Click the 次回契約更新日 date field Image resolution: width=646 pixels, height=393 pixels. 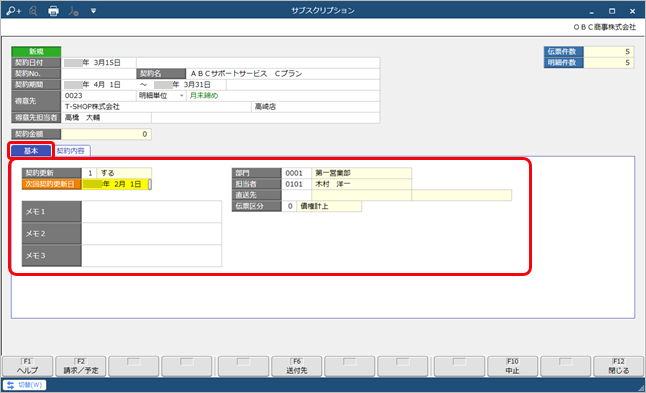[x=116, y=184]
